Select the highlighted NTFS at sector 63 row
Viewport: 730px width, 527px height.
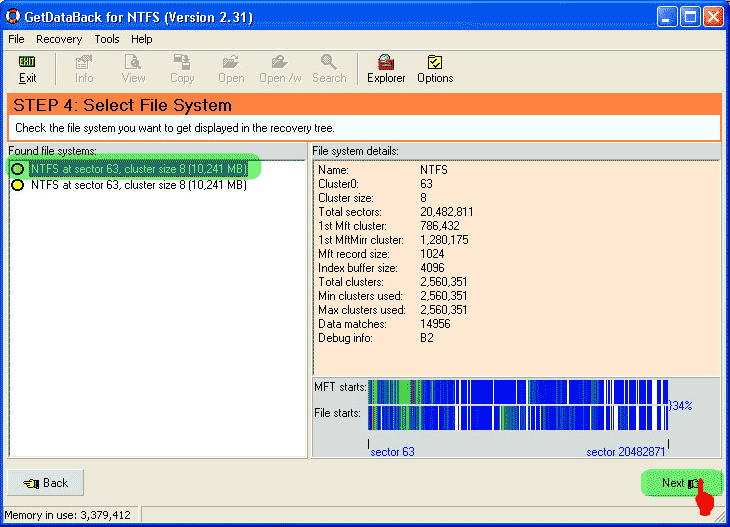click(x=139, y=169)
